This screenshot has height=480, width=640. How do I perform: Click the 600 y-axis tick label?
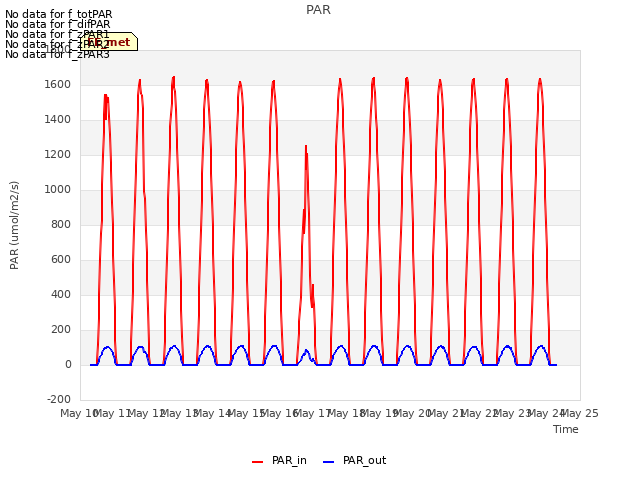pos(61,260)
